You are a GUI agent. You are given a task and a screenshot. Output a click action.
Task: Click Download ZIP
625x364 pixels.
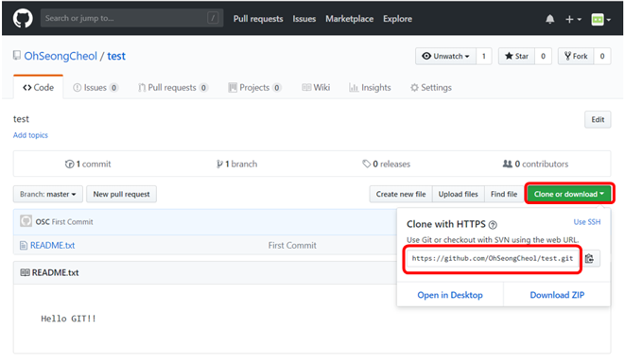coord(557,295)
